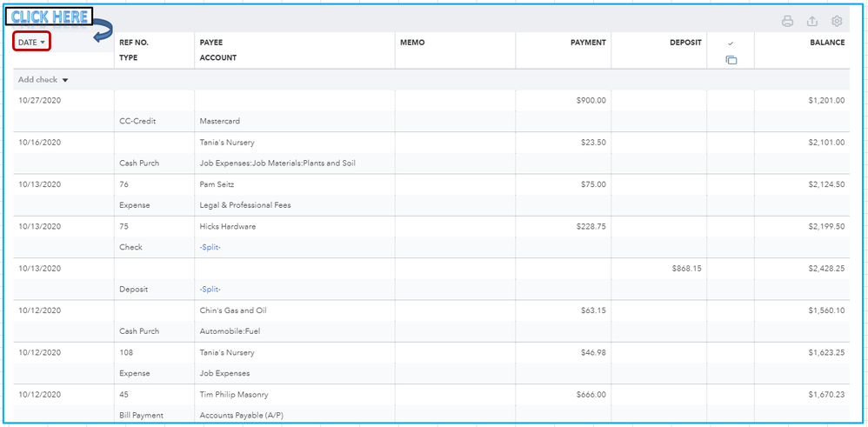Screen dimensions: 868x427
Task: Select the Pam Seitz expense row
Action: point(218,184)
